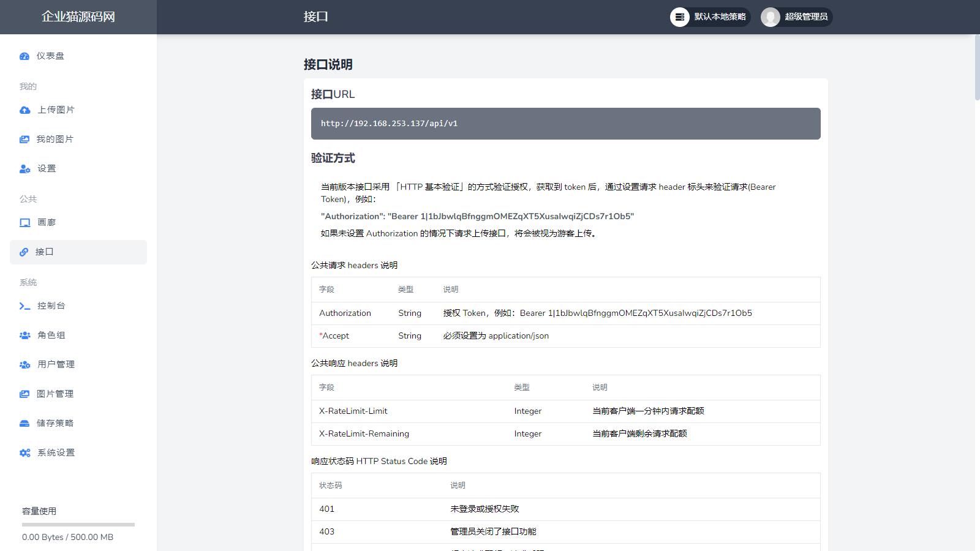Select the 接口 sidebar item
The height and width of the screenshot is (551, 980).
coord(78,252)
